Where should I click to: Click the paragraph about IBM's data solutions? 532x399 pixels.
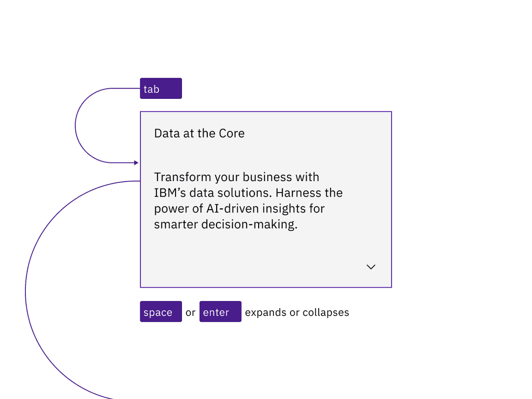point(248,200)
